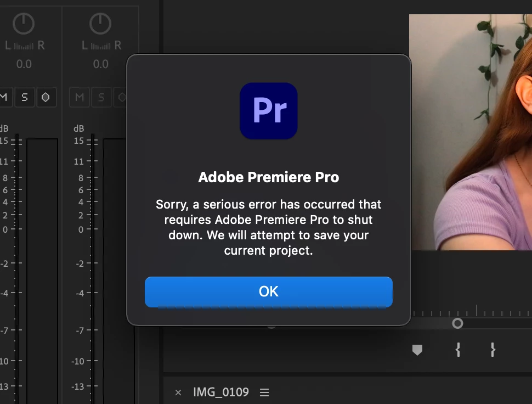Click OK in the Premiere Pro error dialog
The image size is (532, 404).
pyautogui.click(x=268, y=291)
